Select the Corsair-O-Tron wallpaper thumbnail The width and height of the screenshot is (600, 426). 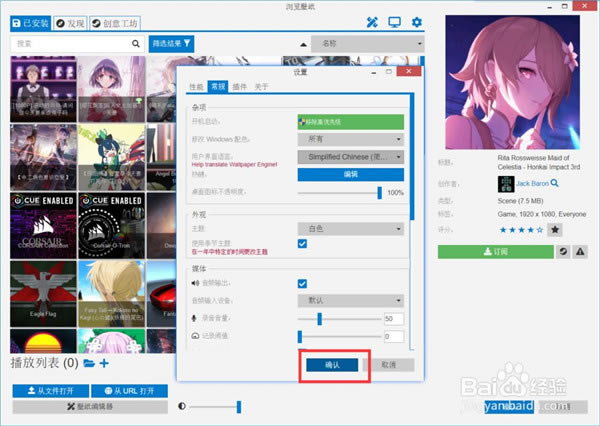(111, 225)
